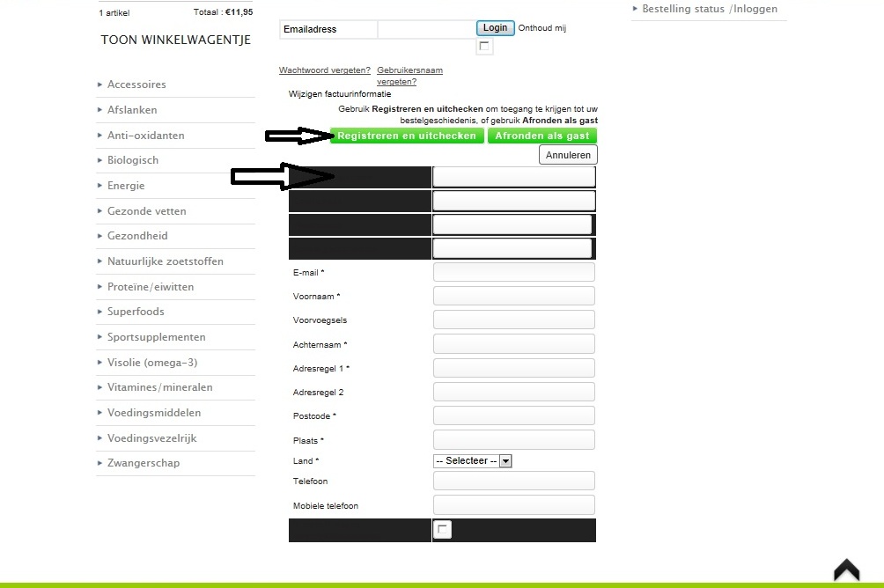This screenshot has height=588, width=884.
Task: Open the Land Selecteer dropdown
Action: (473, 460)
